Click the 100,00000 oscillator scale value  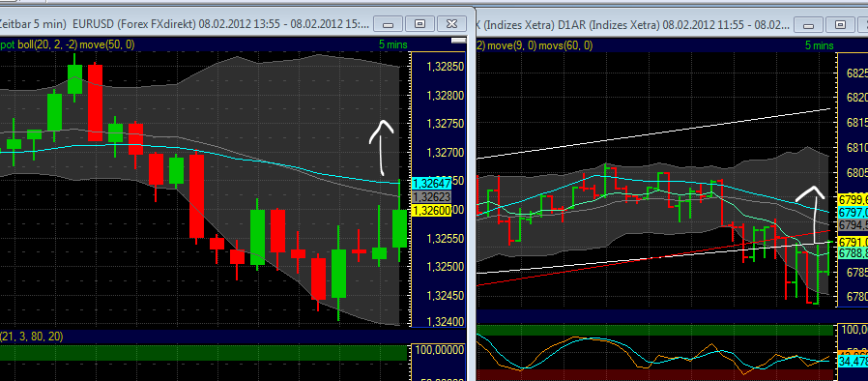pyautogui.click(x=440, y=350)
